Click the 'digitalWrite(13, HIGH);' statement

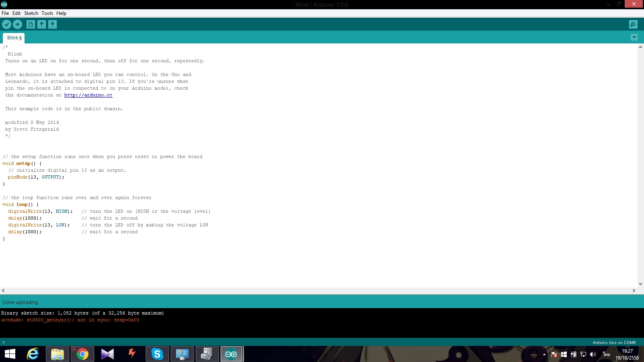[40, 212]
